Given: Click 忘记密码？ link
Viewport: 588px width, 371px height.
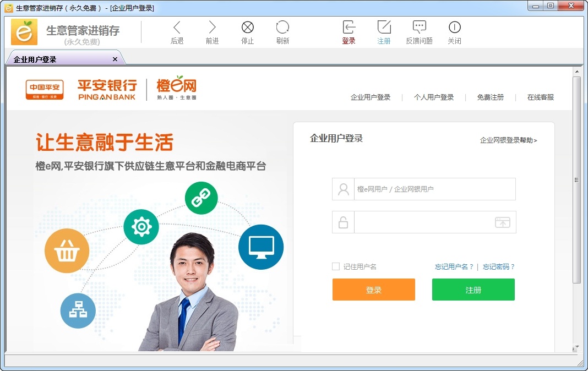Looking at the screenshot, I should coord(499,267).
